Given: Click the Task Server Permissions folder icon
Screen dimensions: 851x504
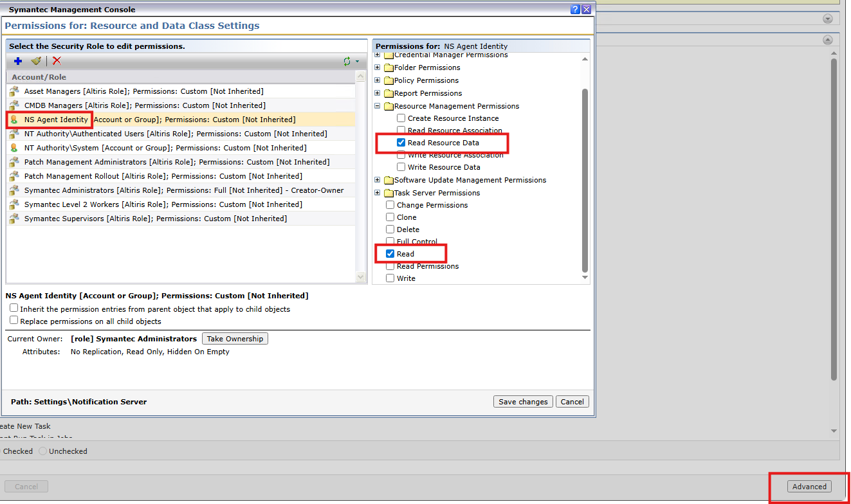Looking at the screenshot, I should point(389,193).
